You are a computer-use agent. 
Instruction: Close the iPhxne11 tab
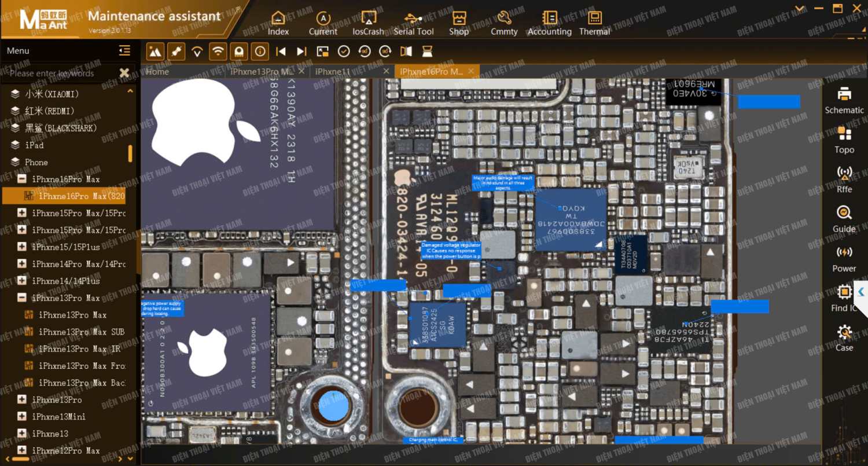[x=386, y=71]
